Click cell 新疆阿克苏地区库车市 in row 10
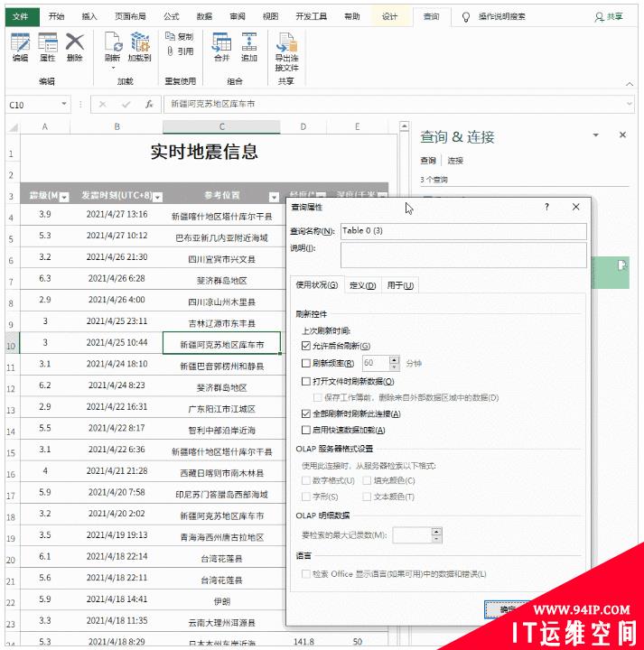The height and width of the screenshot is (650, 644). [222, 344]
